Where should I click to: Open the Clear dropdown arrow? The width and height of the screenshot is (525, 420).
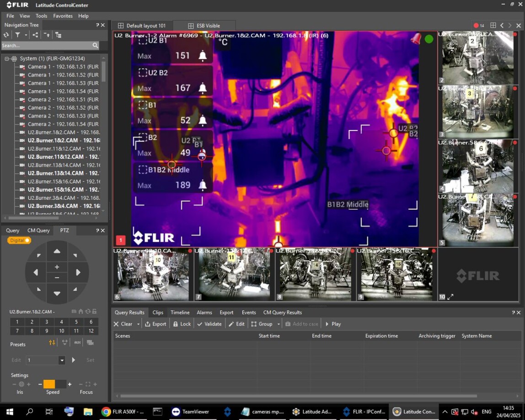coord(138,324)
